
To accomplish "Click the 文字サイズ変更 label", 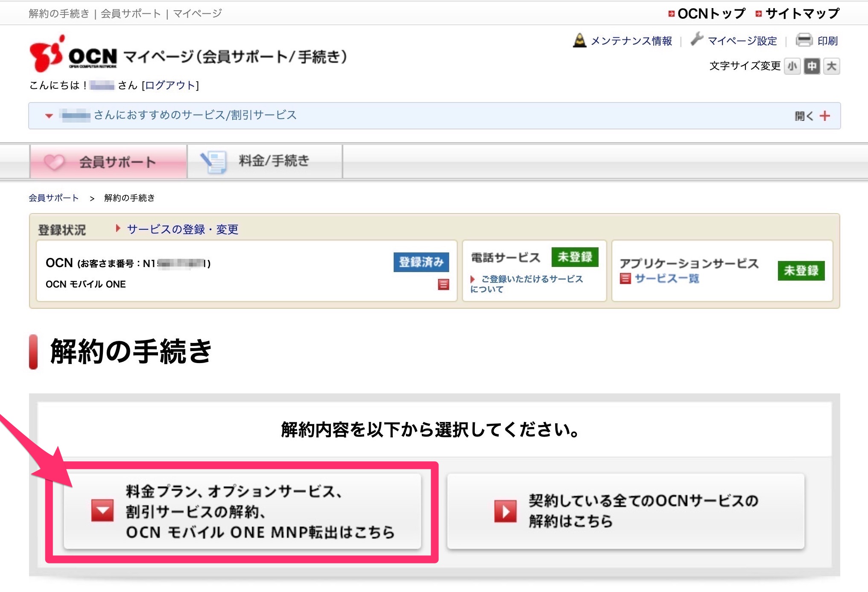I will coord(745,66).
